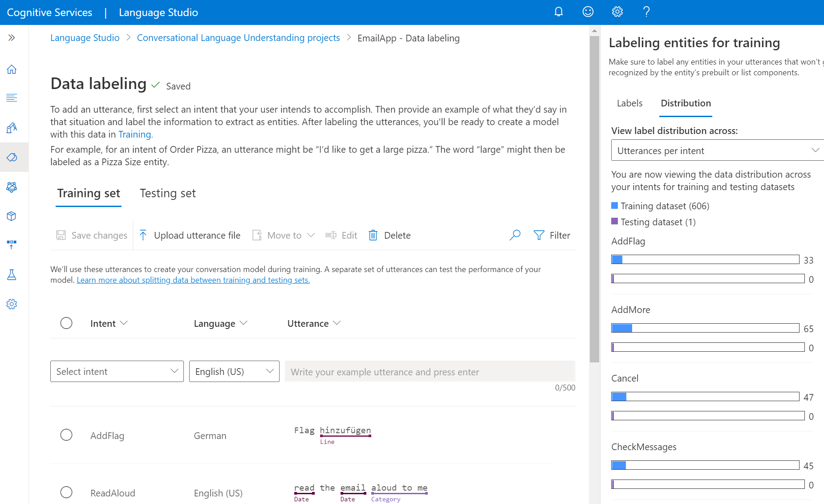
Task: Click the German language cell
Action: point(210,435)
